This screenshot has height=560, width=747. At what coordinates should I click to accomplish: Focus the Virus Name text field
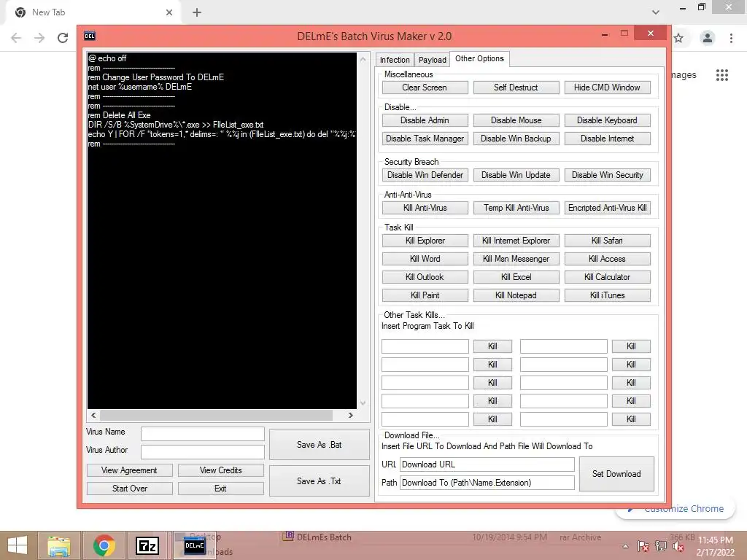pyautogui.click(x=203, y=434)
